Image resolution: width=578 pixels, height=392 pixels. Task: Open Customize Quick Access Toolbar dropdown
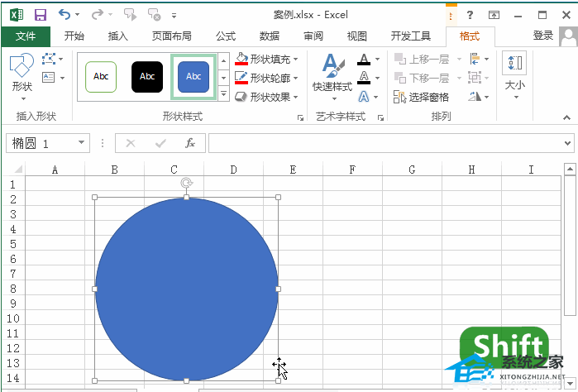pos(174,16)
